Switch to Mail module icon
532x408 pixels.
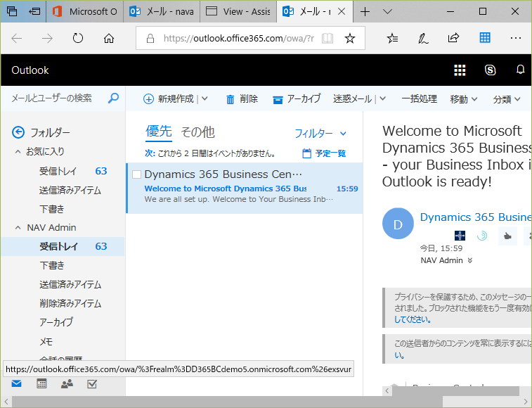16,384
